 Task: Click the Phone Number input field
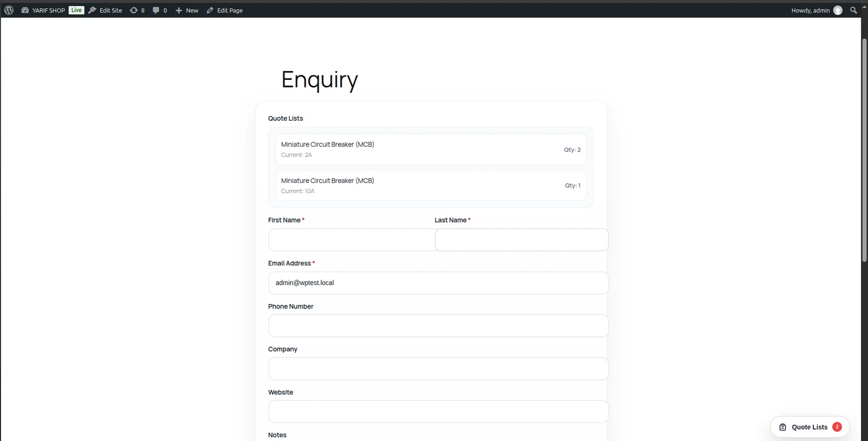(x=438, y=326)
